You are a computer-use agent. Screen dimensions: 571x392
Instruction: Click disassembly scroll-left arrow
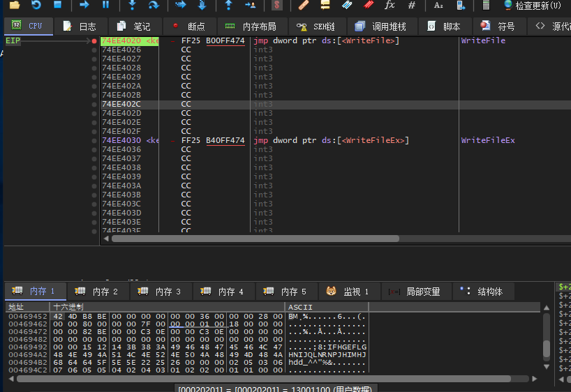pyautogui.click(x=106, y=239)
